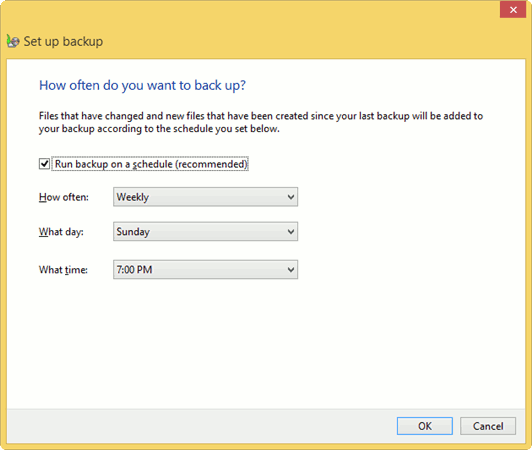Confirm the schedule with OK
Viewport: 532px width, 450px height.
(425, 426)
